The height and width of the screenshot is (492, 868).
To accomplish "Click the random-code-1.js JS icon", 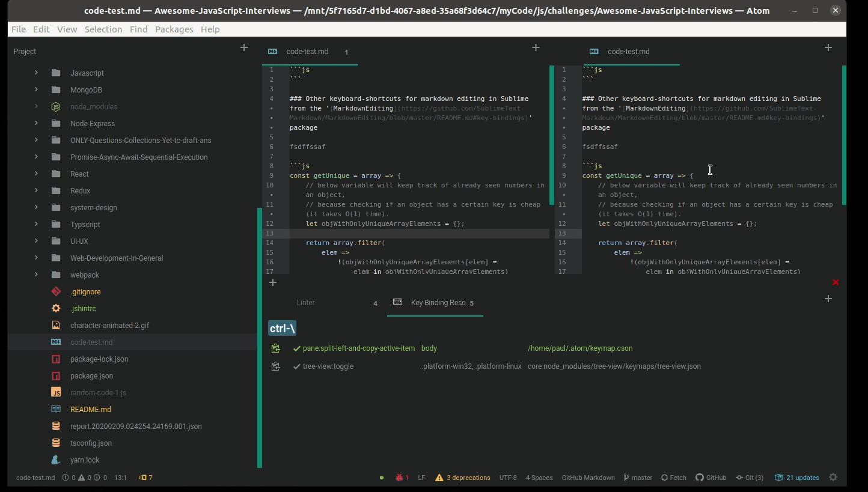I will [56, 392].
